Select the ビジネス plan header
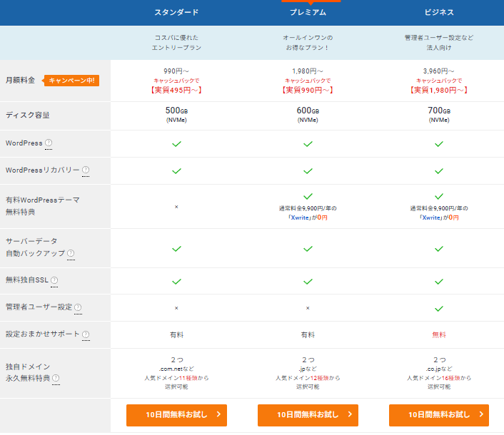504x435 pixels. [x=438, y=12]
